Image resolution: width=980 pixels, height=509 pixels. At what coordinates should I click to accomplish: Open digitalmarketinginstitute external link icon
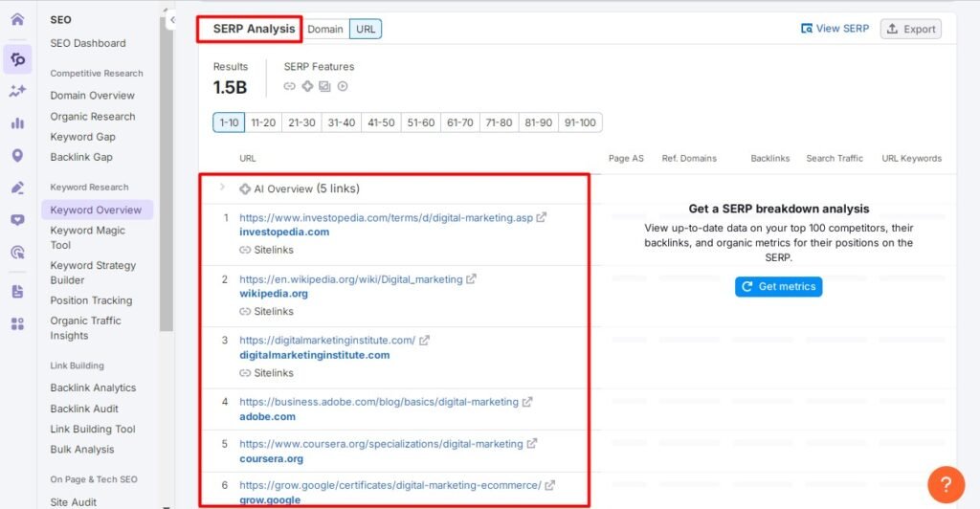pos(424,341)
